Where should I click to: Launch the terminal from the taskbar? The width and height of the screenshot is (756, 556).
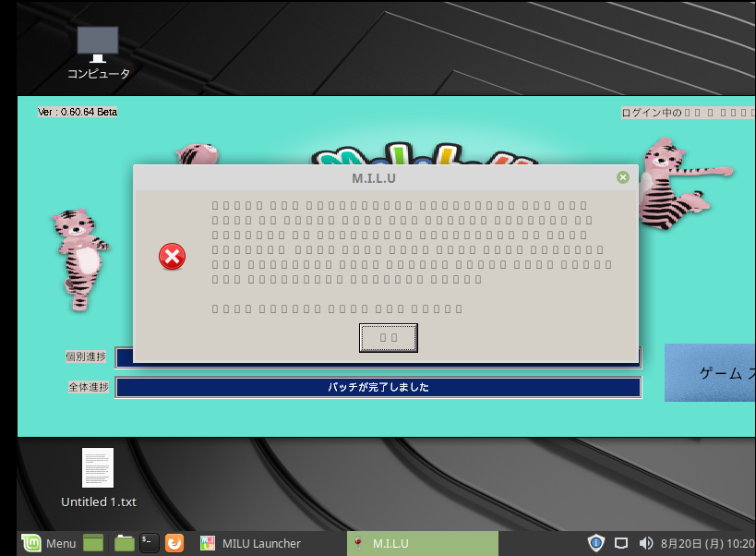150,543
